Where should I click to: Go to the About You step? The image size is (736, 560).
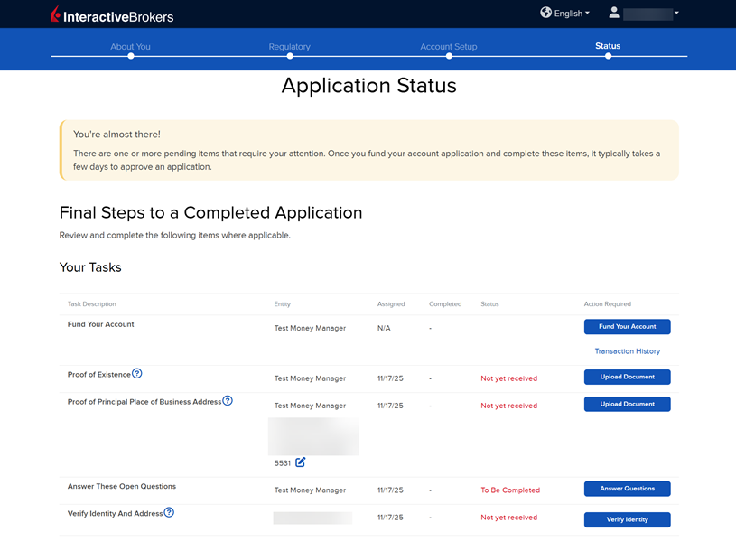(130, 46)
